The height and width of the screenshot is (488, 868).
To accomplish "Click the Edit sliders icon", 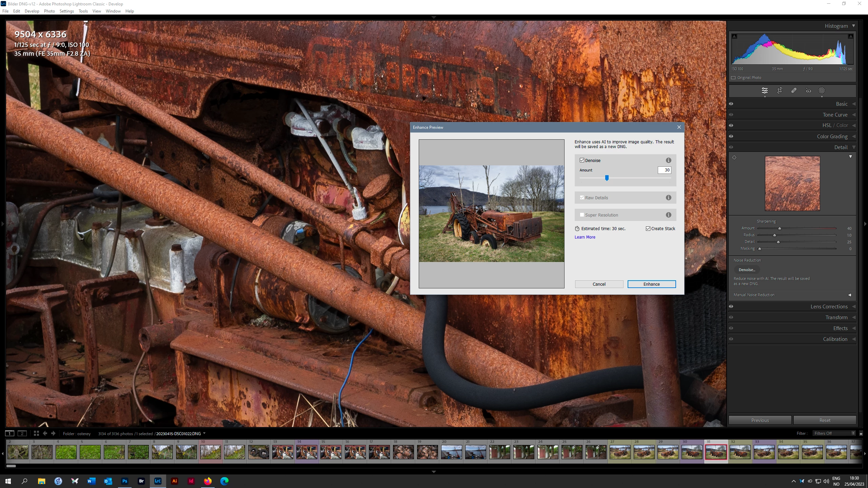I will tap(765, 90).
